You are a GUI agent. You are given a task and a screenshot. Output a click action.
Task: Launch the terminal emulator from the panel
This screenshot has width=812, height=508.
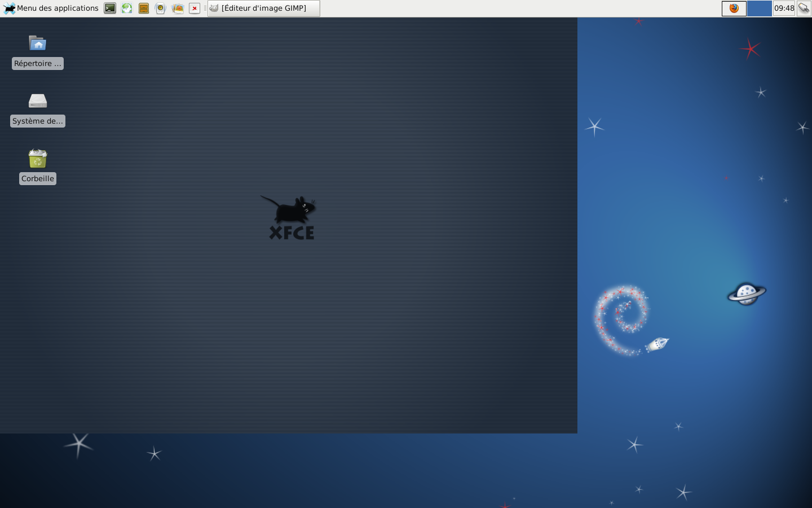pos(110,8)
